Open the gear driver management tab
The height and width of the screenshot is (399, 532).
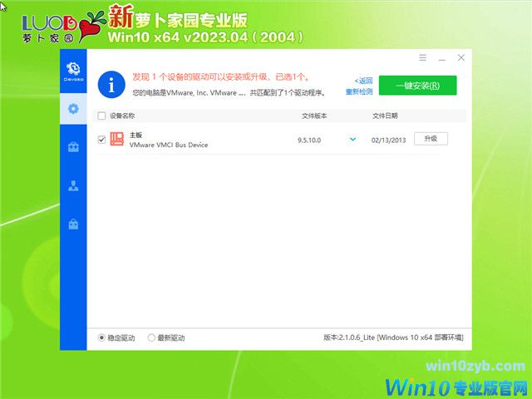(73, 108)
